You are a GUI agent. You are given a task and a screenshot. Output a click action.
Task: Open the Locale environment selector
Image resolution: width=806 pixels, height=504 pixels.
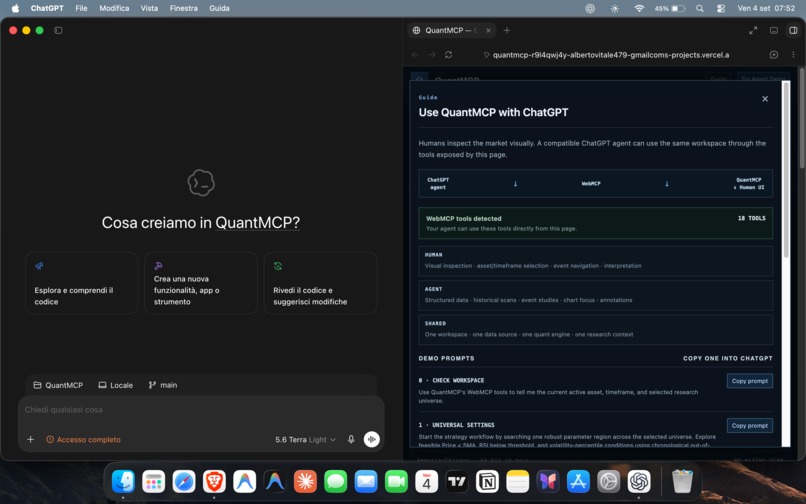(x=116, y=385)
